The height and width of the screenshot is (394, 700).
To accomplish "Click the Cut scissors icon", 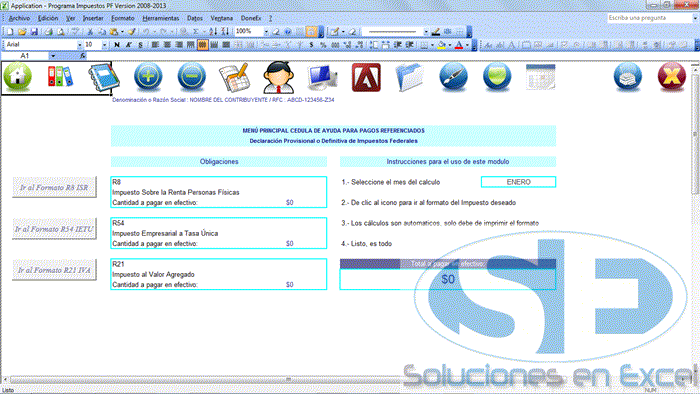I will coord(90,32).
